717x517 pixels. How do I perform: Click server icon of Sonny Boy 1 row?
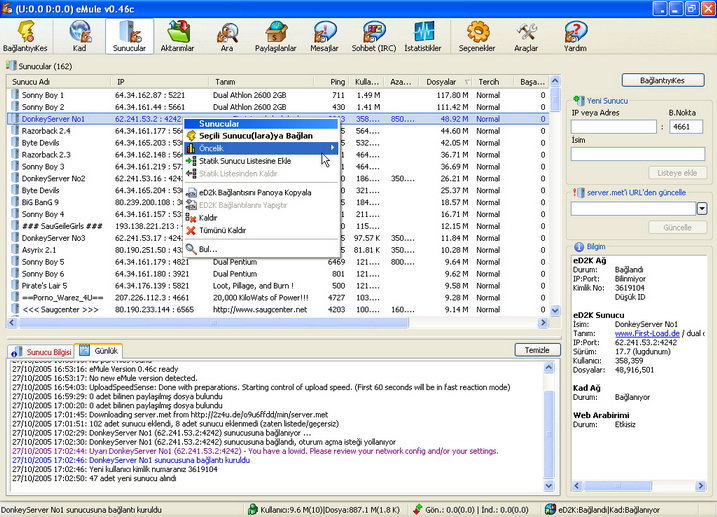tap(15, 95)
